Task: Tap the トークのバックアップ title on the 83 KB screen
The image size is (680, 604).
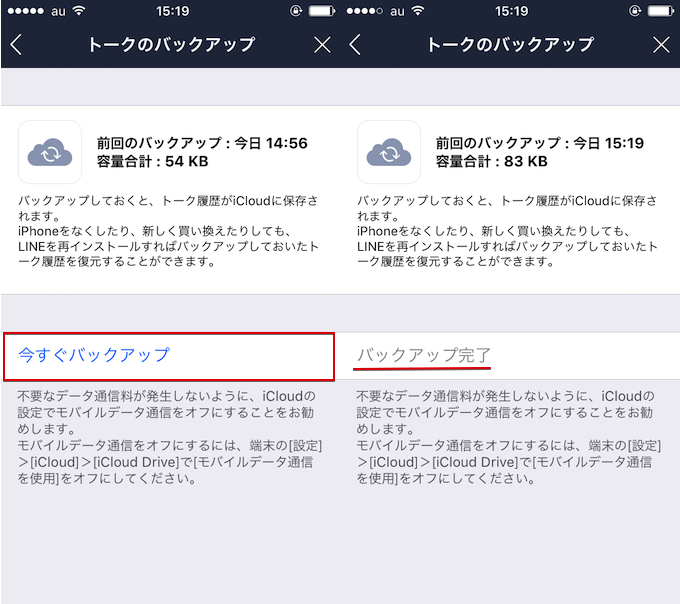Action: coord(510,45)
